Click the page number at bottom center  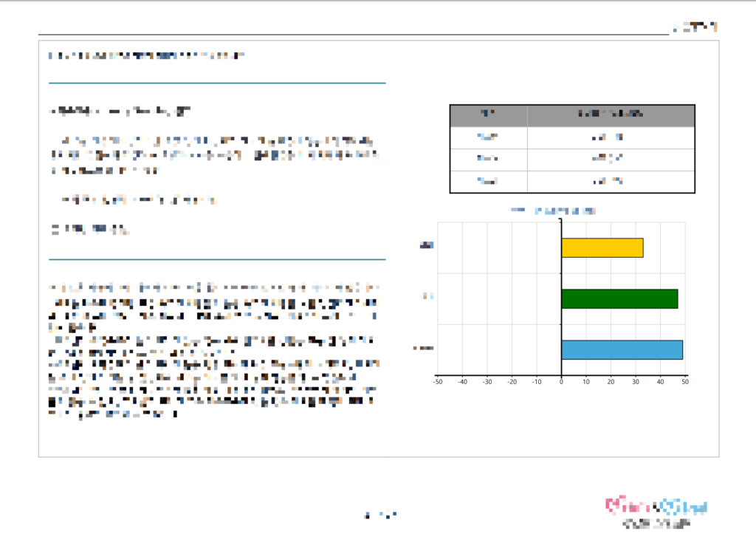coord(381,514)
